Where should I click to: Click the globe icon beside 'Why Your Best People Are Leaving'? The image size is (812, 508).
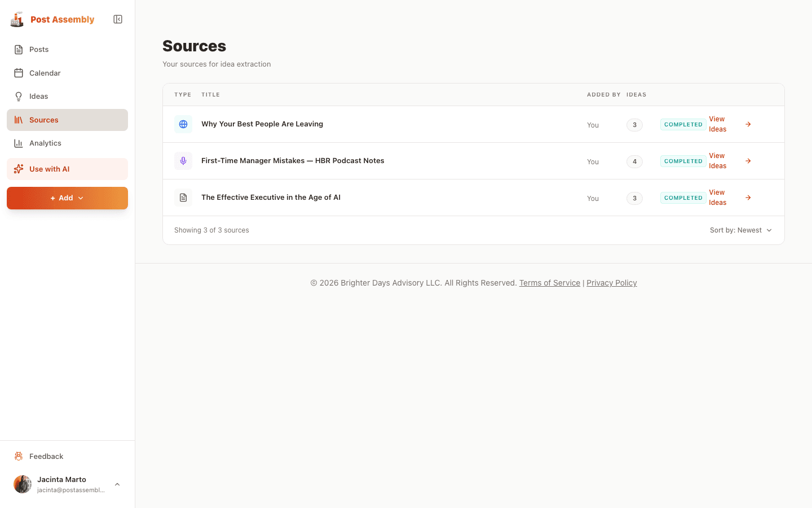183,124
